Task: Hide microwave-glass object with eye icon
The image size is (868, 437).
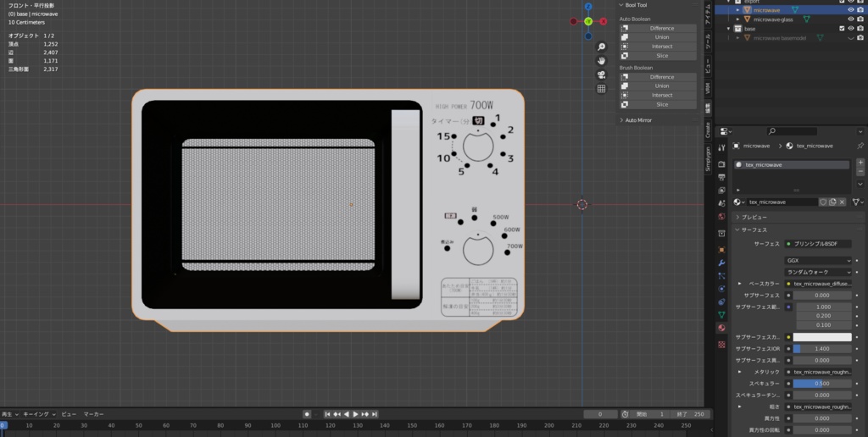Action: 851,19
